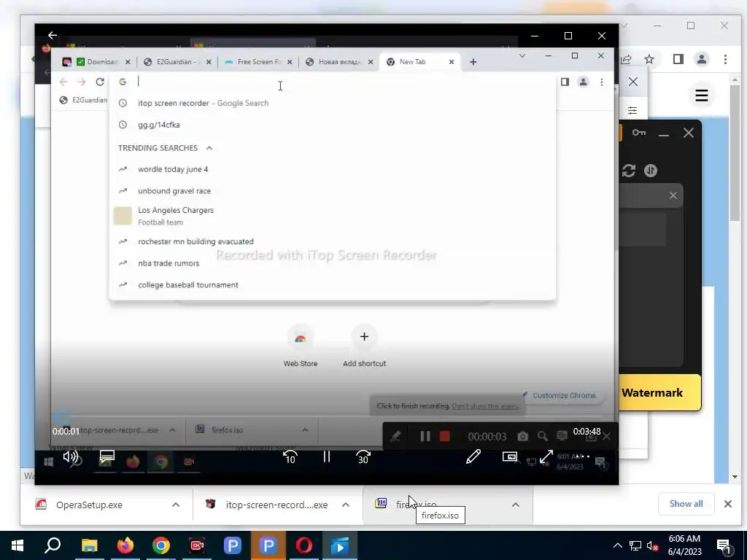Expand options chevron for firefox.iso download
Image resolution: width=747 pixels, height=560 pixels.
tap(515, 505)
